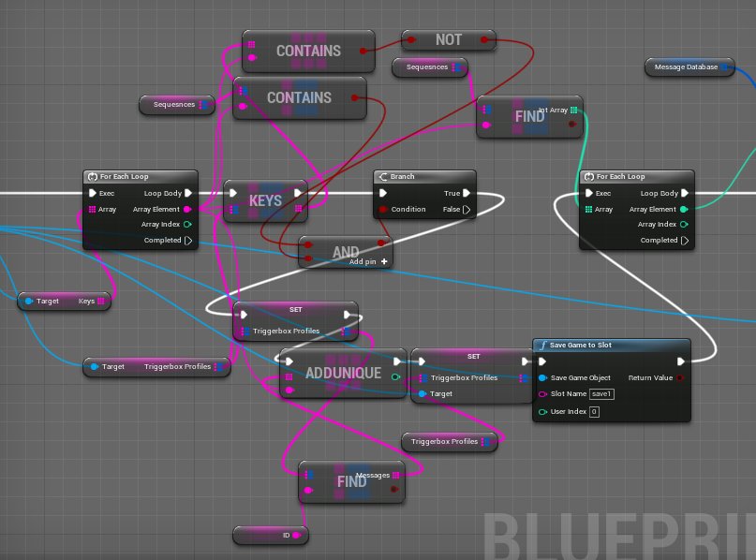Select the Branch node header

coord(424,176)
